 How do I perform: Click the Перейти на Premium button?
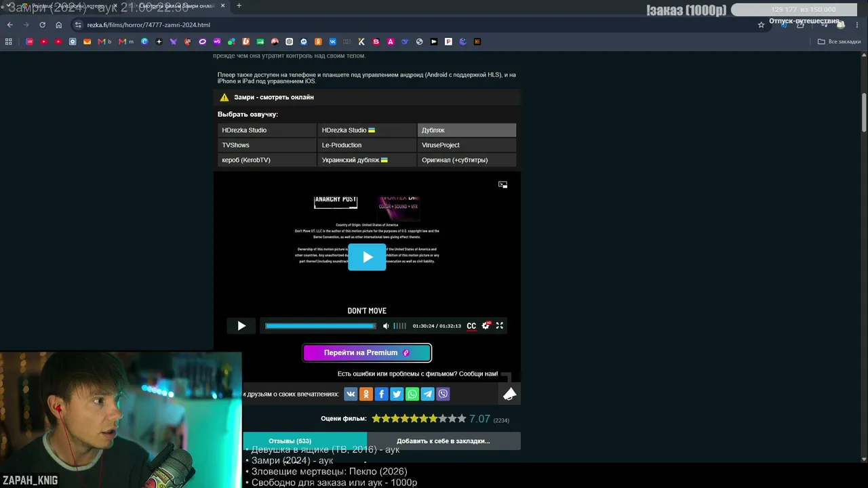[x=367, y=352]
